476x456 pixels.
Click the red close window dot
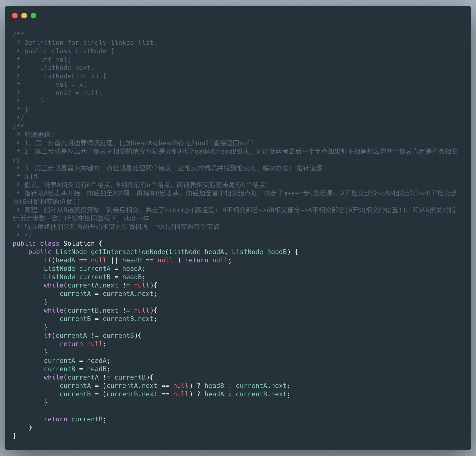[x=15, y=16]
